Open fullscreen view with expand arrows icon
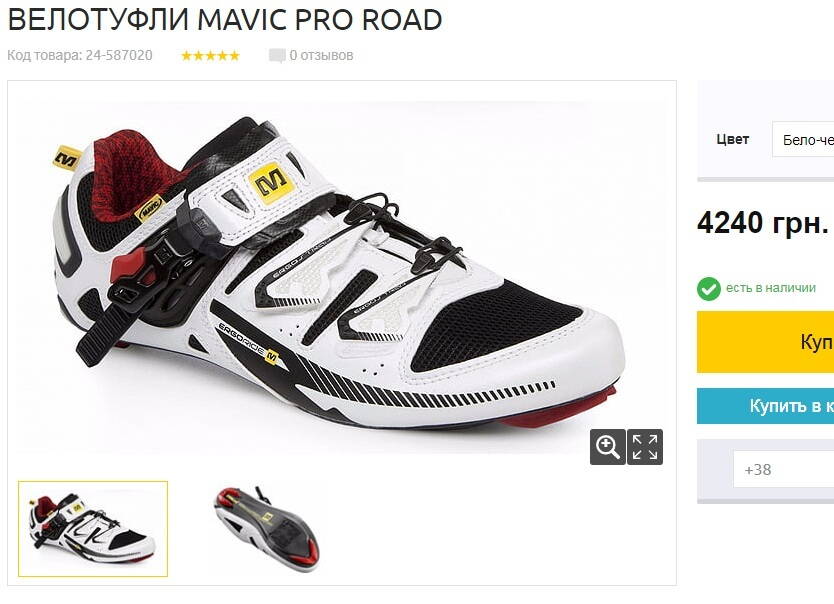Image resolution: width=834 pixels, height=604 pixels. tap(645, 447)
